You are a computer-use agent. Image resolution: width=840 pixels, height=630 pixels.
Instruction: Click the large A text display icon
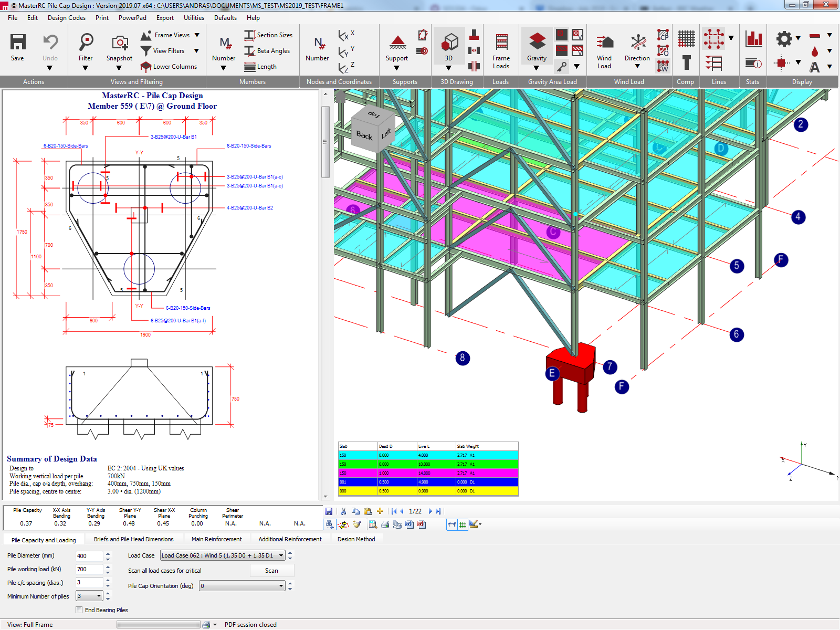click(814, 67)
